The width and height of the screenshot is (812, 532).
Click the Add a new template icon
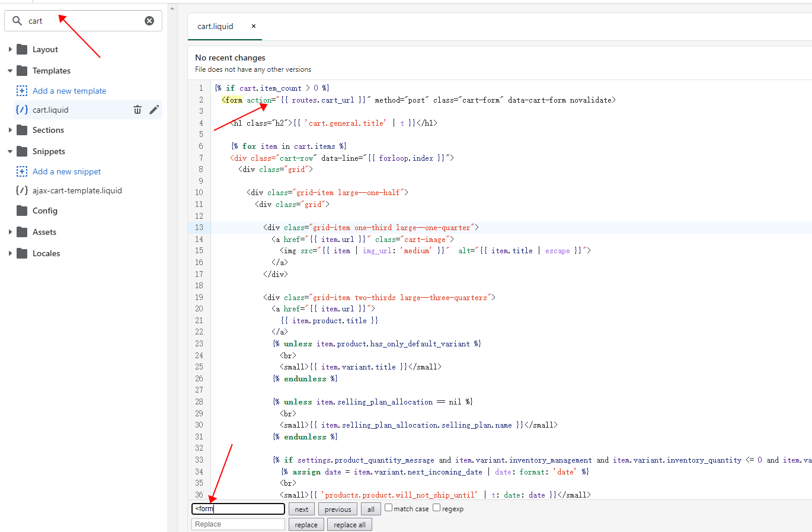[22, 91]
